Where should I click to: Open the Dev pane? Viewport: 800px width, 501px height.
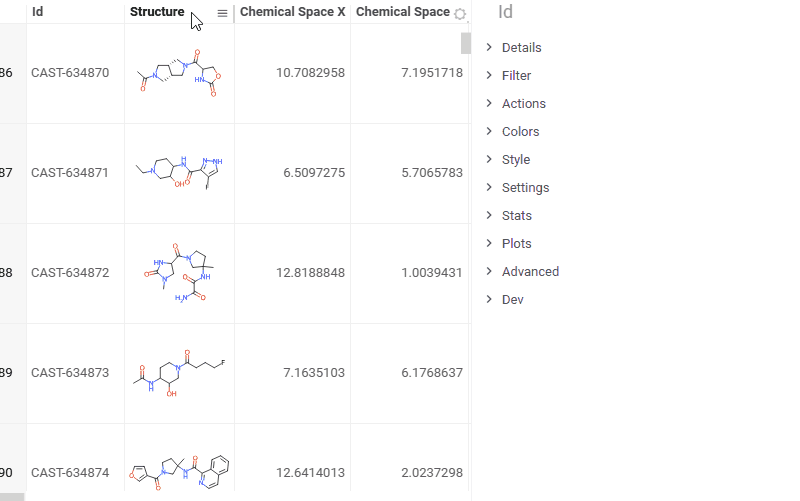[x=512, y=300]
